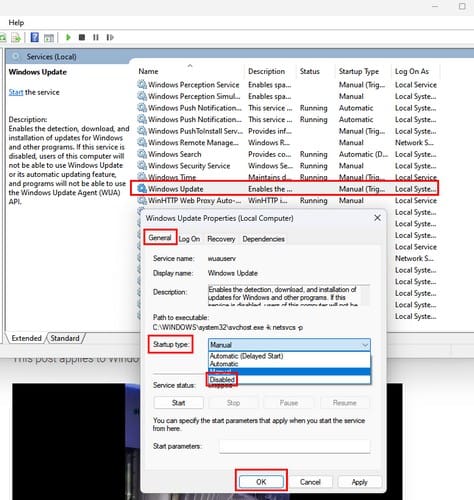The height and width of the screenshot is (500, 474).
Task: Switch to the Log On tab
Action: [189, 239]
